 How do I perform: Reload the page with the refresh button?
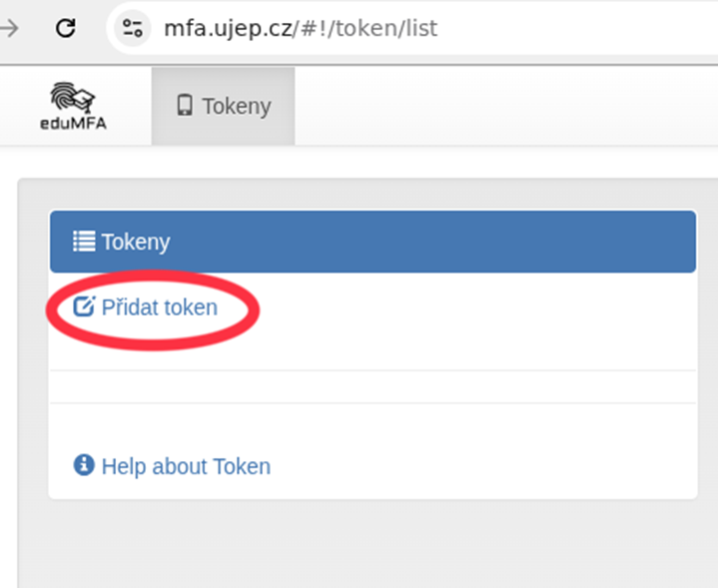(66, 27)
